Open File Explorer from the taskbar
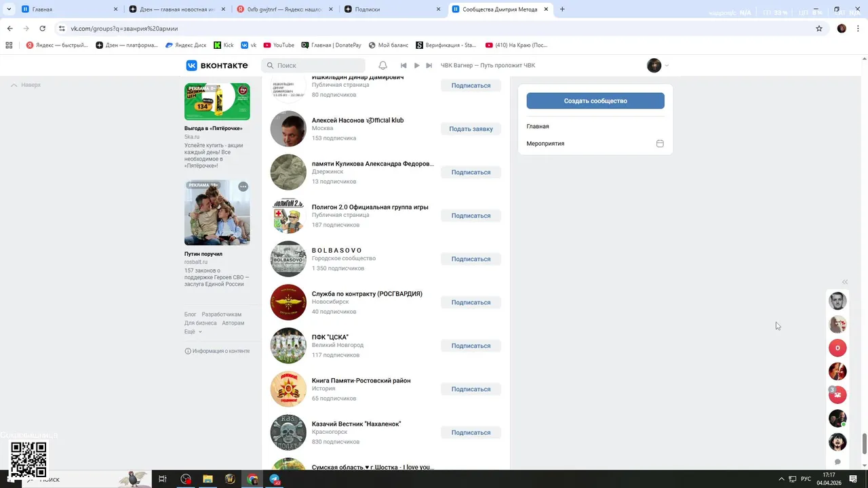868x488 pixels. point(208,479)
